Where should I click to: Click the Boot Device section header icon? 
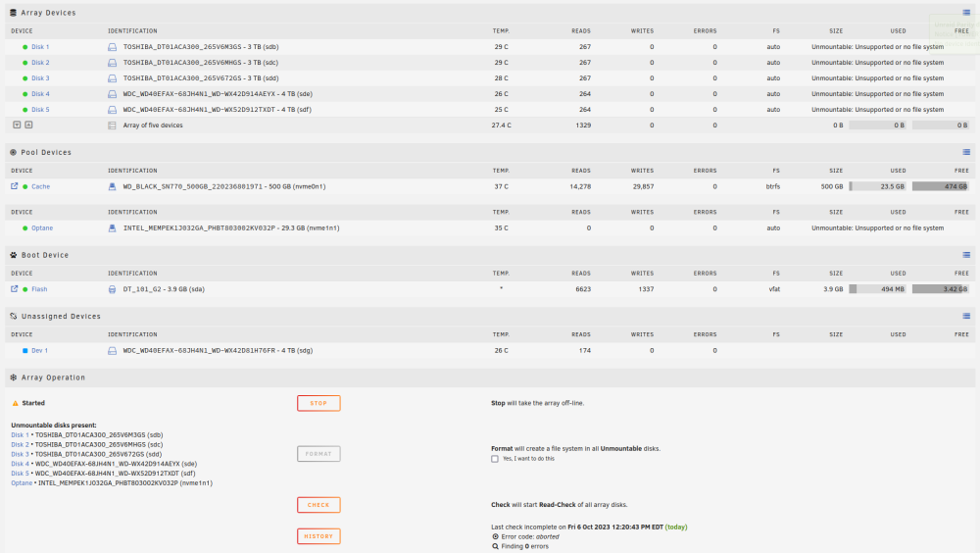[x=13, y=255]
